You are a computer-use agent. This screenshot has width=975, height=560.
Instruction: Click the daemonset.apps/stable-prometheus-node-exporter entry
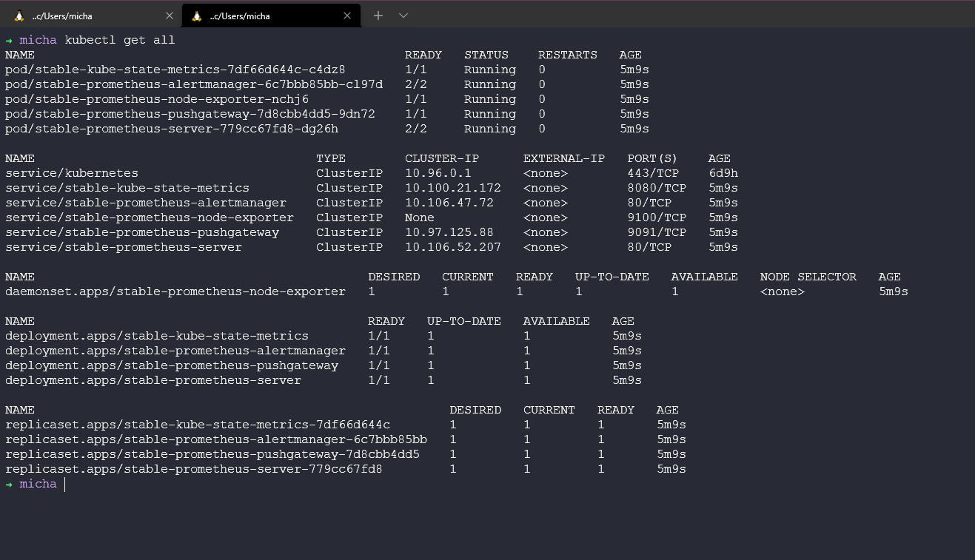coord(175,291)
